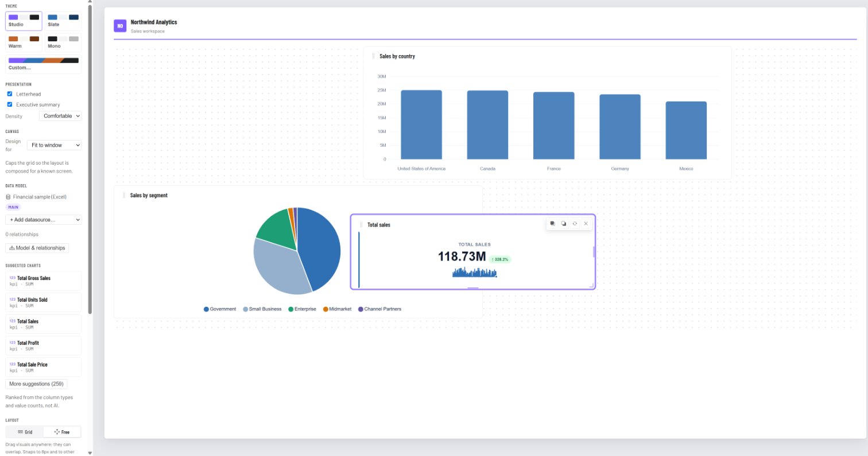Click the Sales workspace subtitle
The height and width of the screenshot is (456, 868).
tap(148, 31)
